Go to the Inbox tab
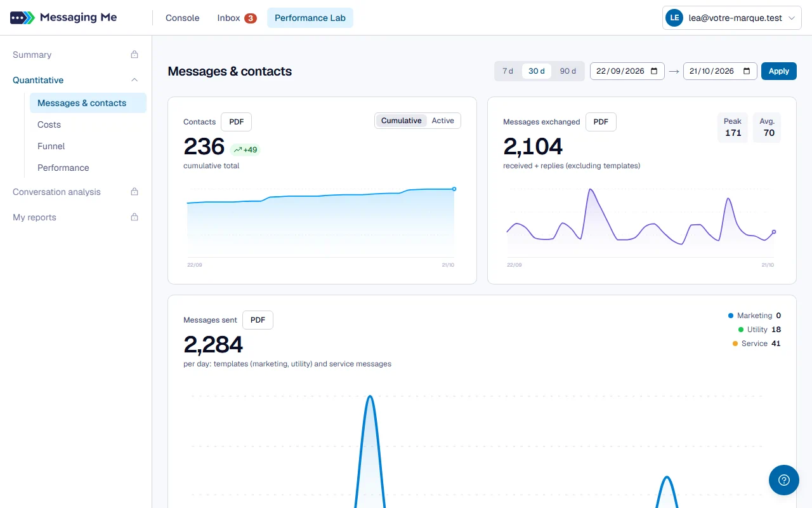Image resolution: width=812 pixels, height=508 pixels. (x=237, y=18)
